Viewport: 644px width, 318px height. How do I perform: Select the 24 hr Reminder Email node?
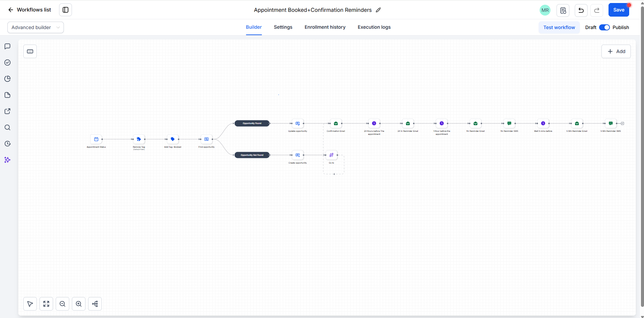[408, 123]
